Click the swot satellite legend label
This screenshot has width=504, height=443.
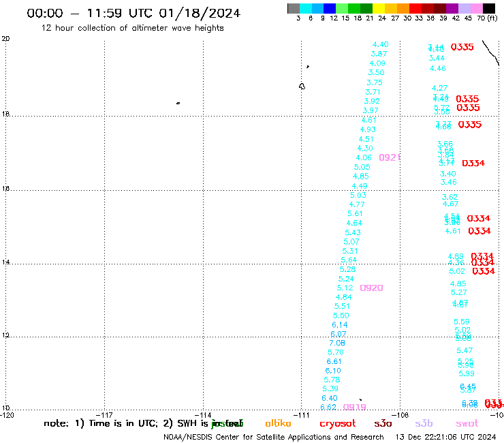click(x=467, y=423)
